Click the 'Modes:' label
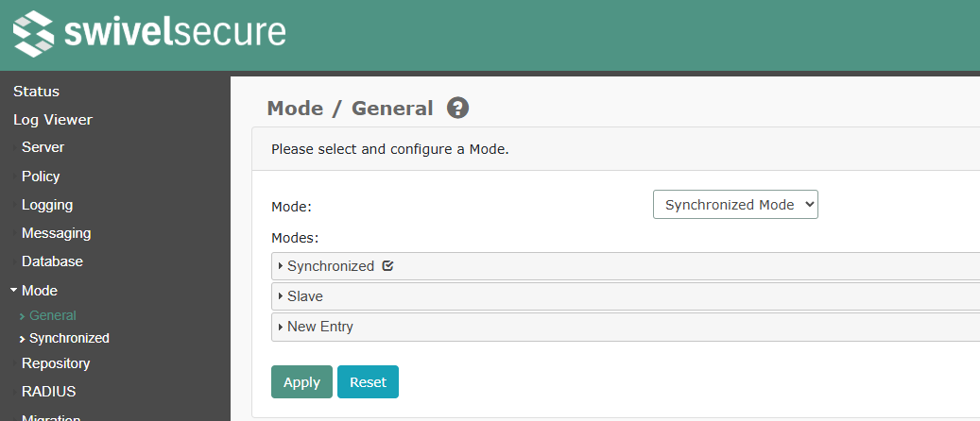The height and width of the screenshot is (421, 980). coord(295,238)
